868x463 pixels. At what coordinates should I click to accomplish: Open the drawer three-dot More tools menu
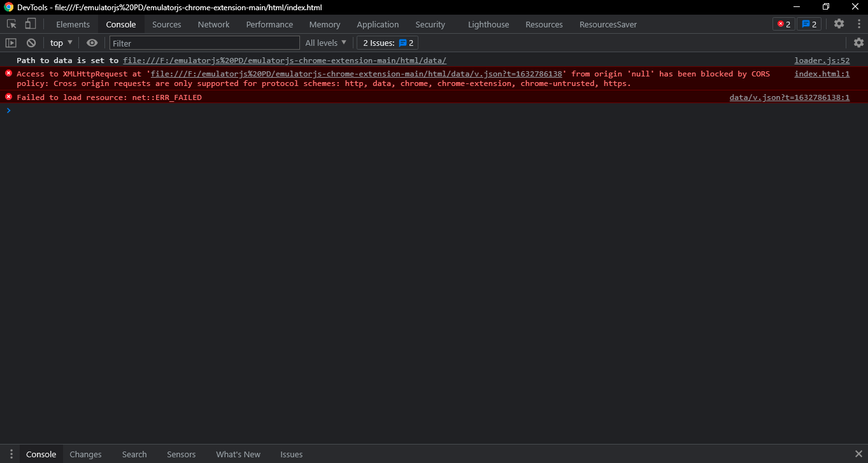[x=10, y=454]
